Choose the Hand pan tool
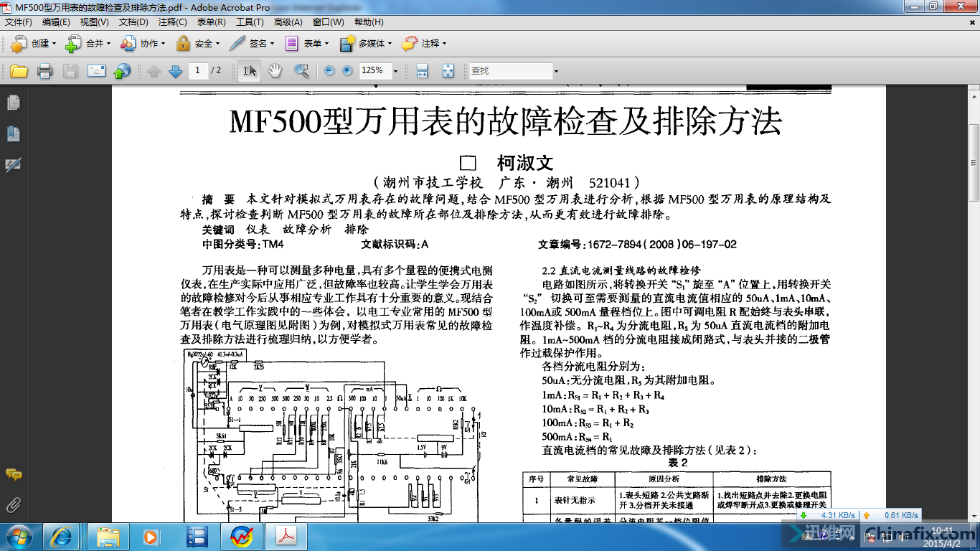The image size is (980, 551). coord(275,71)
